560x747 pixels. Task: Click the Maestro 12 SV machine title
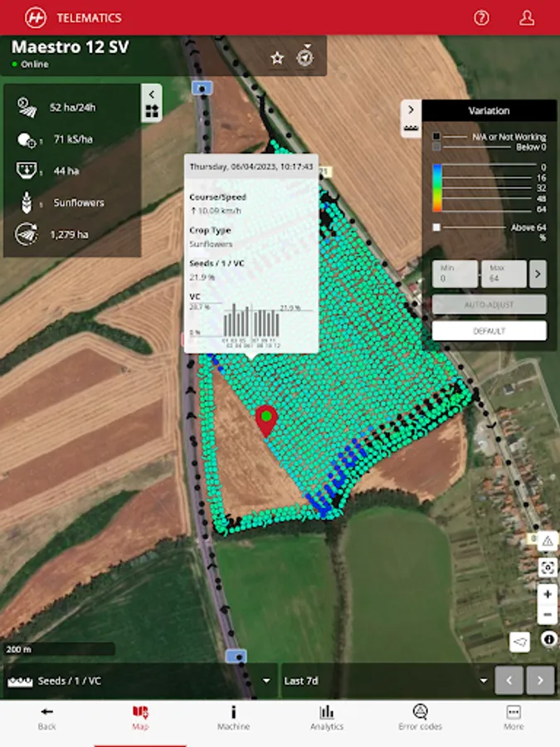point(70,47)
